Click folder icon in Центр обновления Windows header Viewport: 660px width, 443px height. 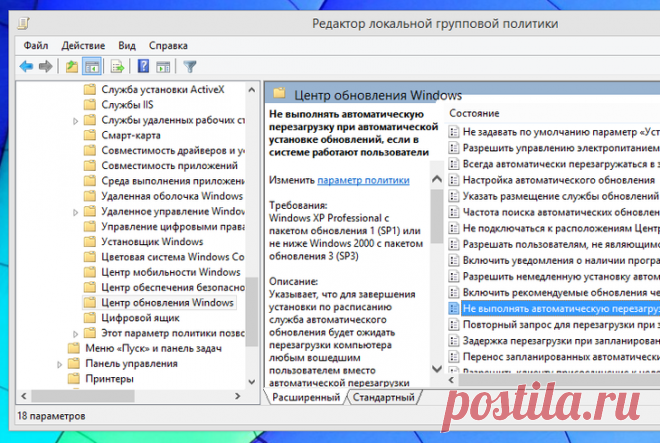coord(279,93)
